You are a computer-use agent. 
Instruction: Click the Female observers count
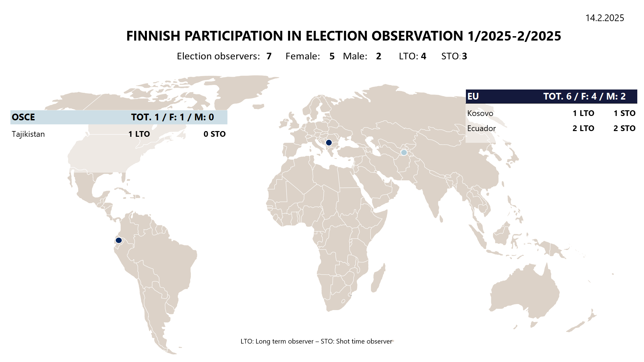coord(332,56)
